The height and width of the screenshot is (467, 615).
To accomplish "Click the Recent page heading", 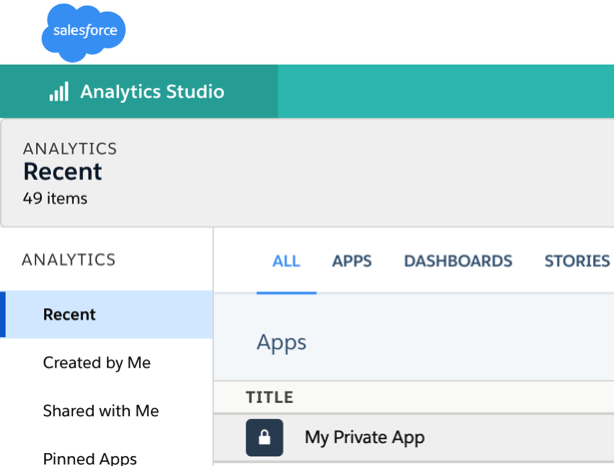I will tap(63, 172).
